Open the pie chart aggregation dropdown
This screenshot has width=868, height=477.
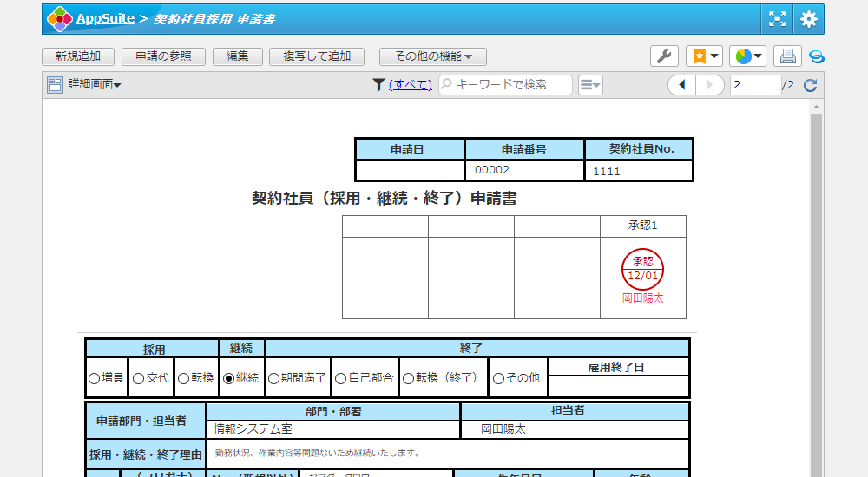coord(747,56)
